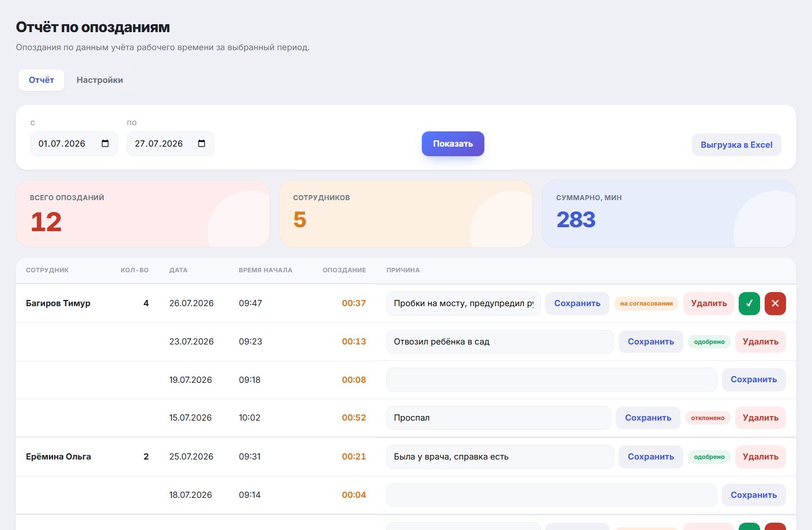Click count 4 for Багиров Тимур
The width and height of the screenshot is (812, 530).
[146, 303]
